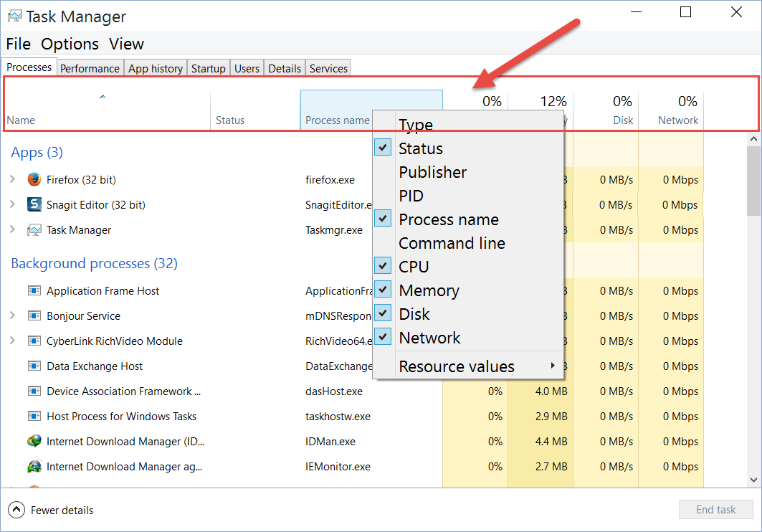Click the Internet Download Manager icon
Image resolution: width=762 pixels, height=532 pixels.
34,441
